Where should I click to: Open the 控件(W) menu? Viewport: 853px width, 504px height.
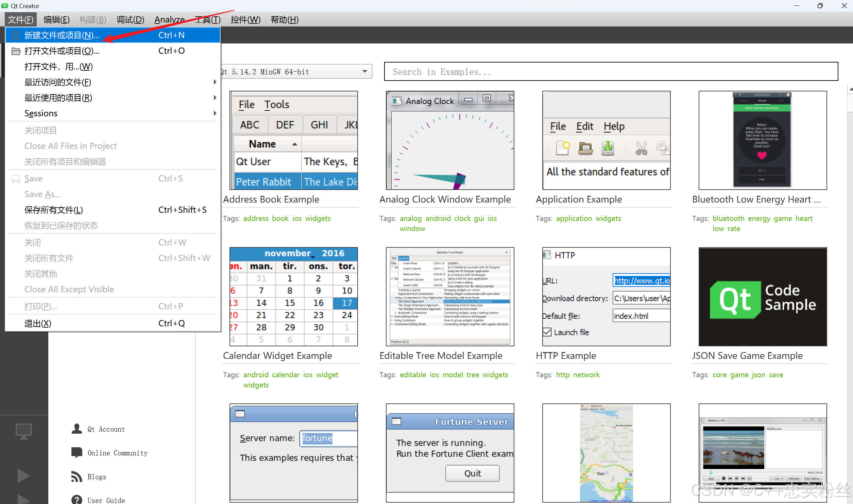[x=245, y=19]
